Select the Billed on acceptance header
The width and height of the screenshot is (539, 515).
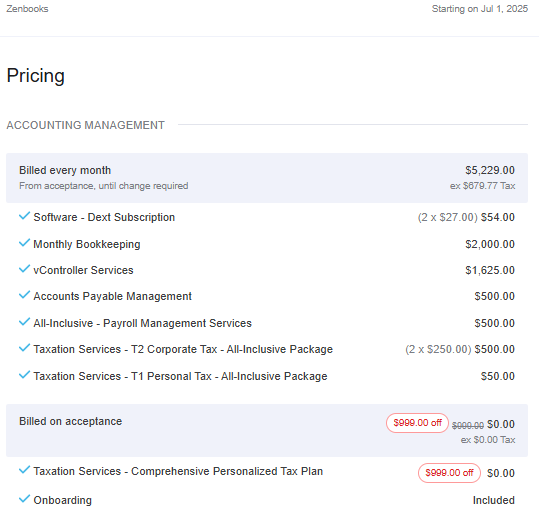(267, 430)
